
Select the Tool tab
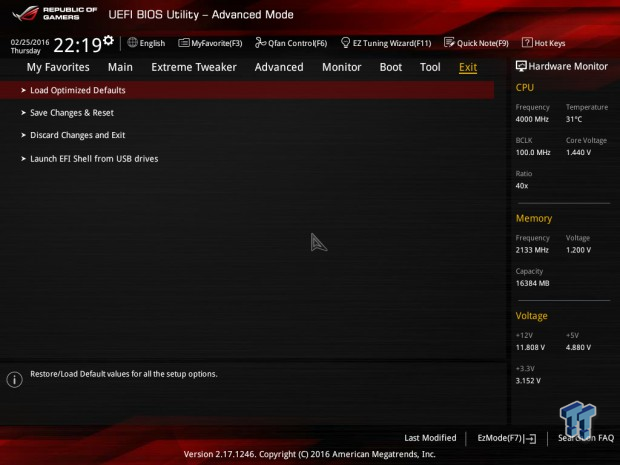pos(430,67)
